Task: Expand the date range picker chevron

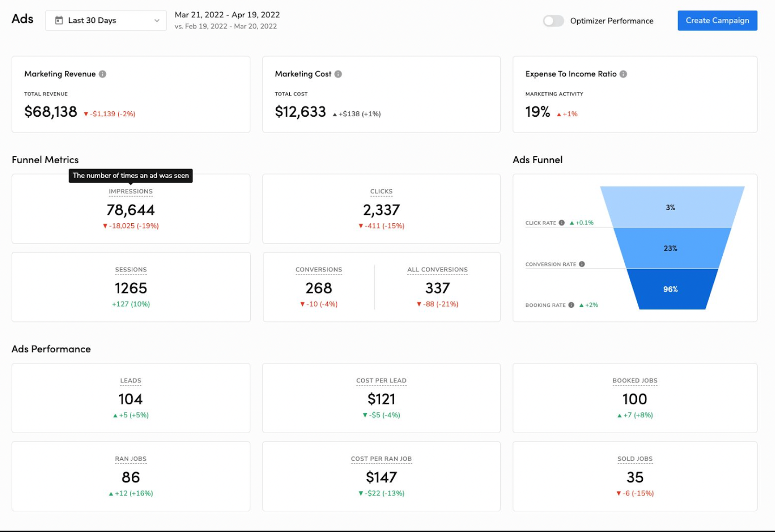Action: 156,21
